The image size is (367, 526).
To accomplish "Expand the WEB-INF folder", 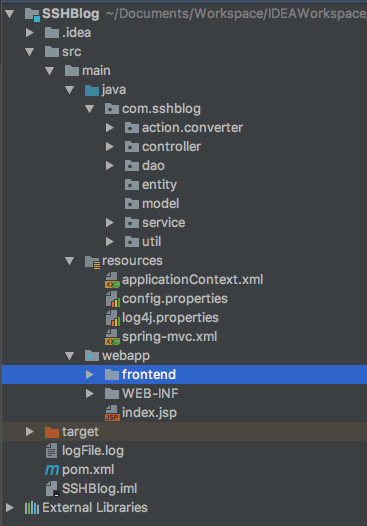I will (90, 393).
